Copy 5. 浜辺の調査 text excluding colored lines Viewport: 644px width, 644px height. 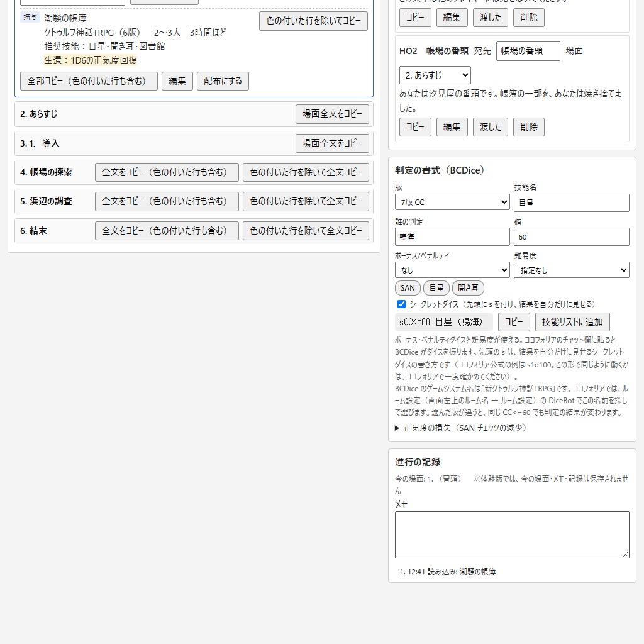pos(306,201)
